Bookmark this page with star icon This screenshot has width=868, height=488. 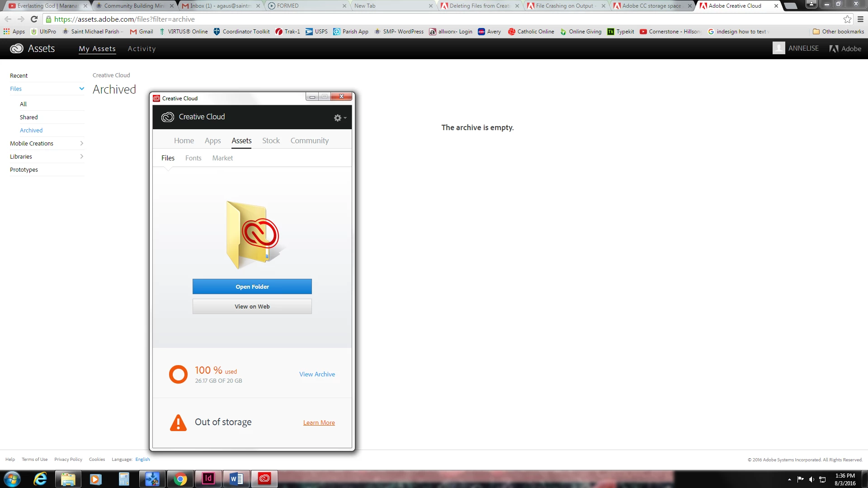point(847,19)
